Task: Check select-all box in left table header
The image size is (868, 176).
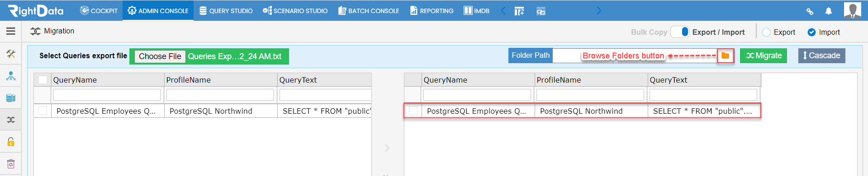Action: pyautogui.click(x=43, y=80)
